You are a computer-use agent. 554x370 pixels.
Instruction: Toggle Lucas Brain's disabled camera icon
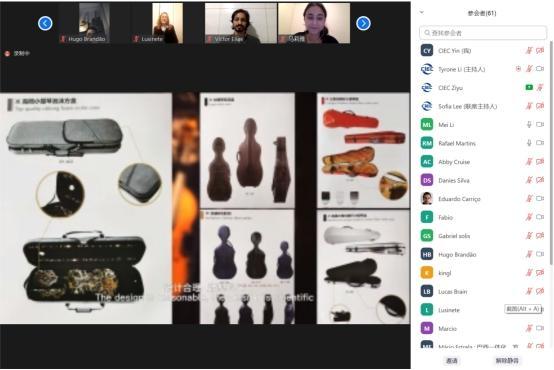540,291
